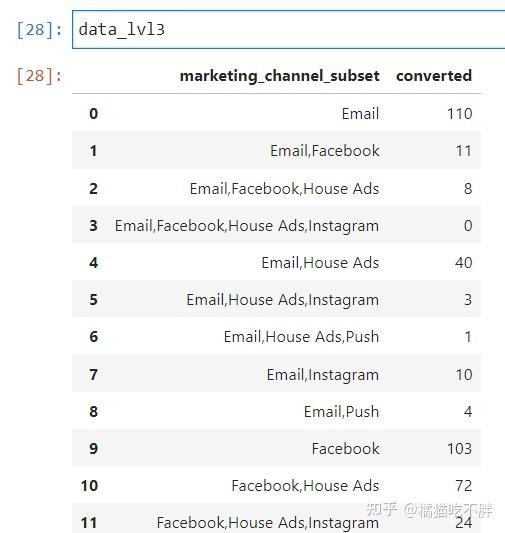The image size is (505, 533).
Task: Click the converted value 103
Action: tap(459, 449)
